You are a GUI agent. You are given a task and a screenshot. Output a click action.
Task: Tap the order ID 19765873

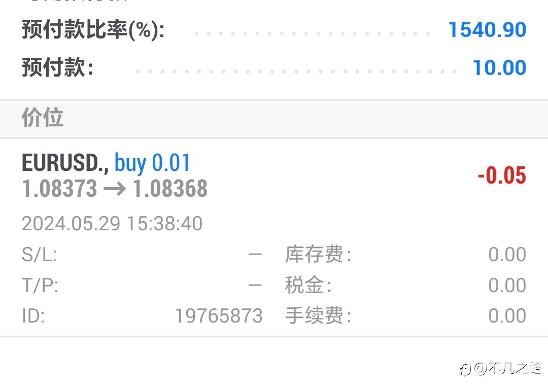click(x=219, y=316)
